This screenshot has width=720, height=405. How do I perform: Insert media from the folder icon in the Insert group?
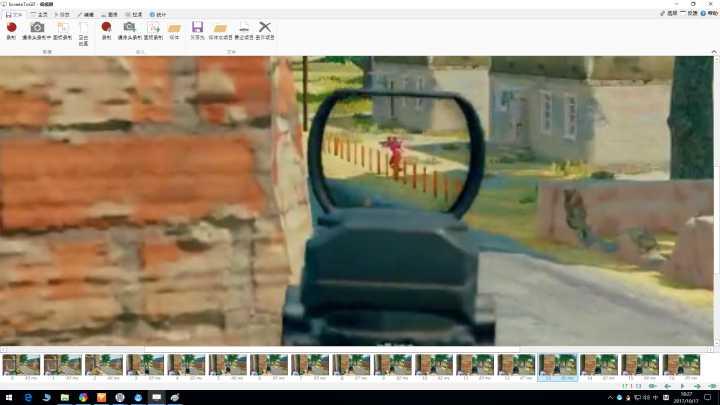(174, 30)
